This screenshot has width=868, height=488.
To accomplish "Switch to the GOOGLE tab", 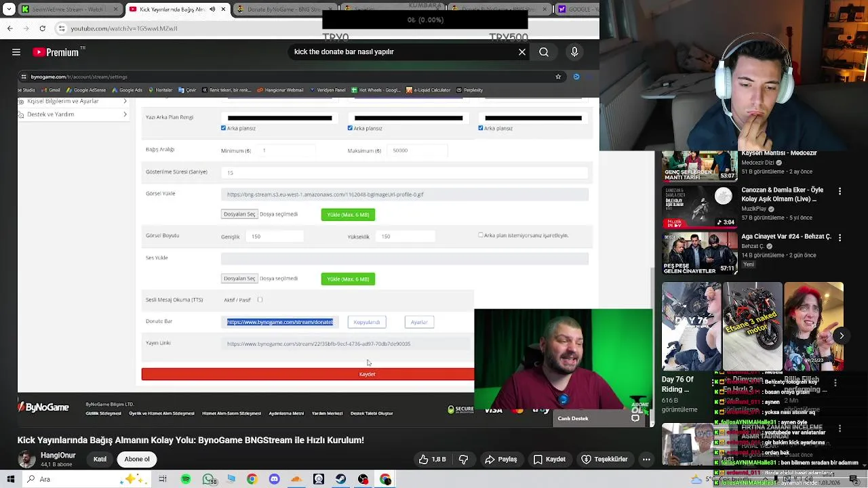I will coord(577,9).
